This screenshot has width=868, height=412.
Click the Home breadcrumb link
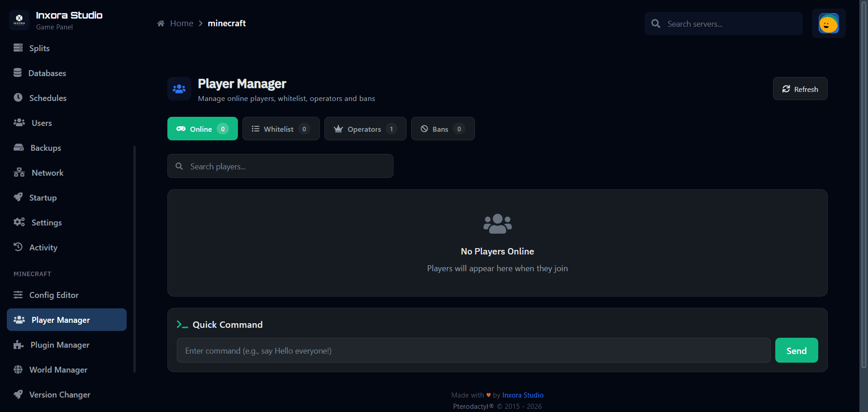pos(181,23)
